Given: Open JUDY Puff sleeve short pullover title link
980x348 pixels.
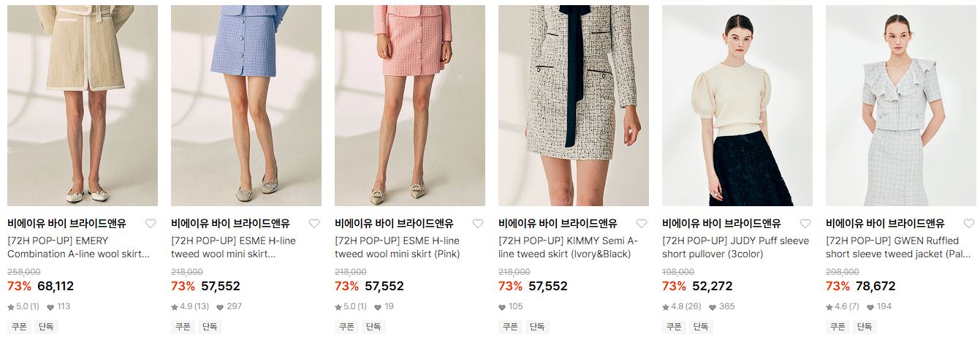Looking at the screenshot, I should click(736, 247).
